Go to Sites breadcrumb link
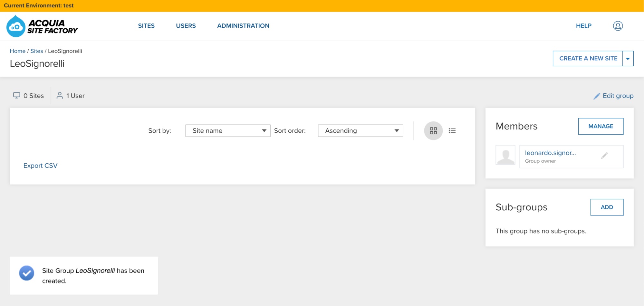The width and height of the screenshot is (644, 306). coord(37,51)
